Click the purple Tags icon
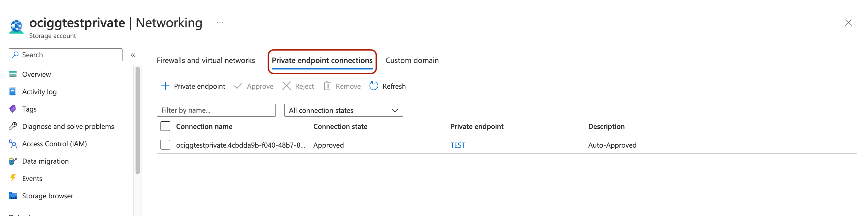This screenshot has height=216, width=868. tap(13, 109)
